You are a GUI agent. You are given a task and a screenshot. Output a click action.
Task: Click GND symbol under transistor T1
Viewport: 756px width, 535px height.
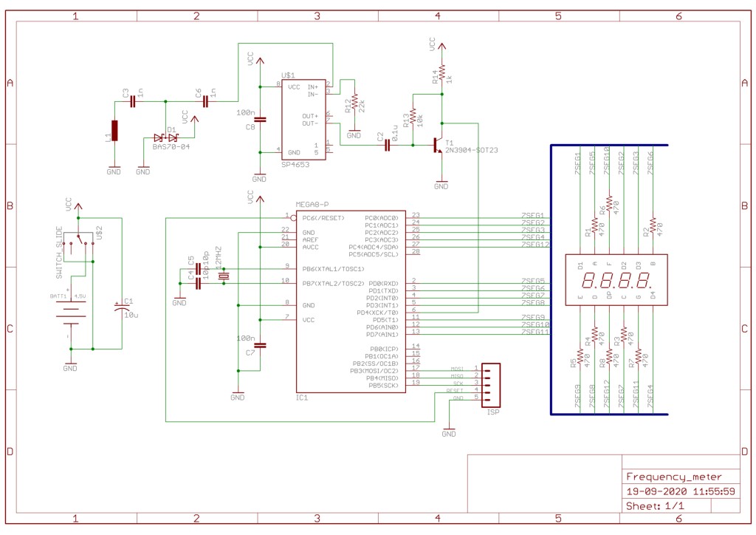pos(441,184)
